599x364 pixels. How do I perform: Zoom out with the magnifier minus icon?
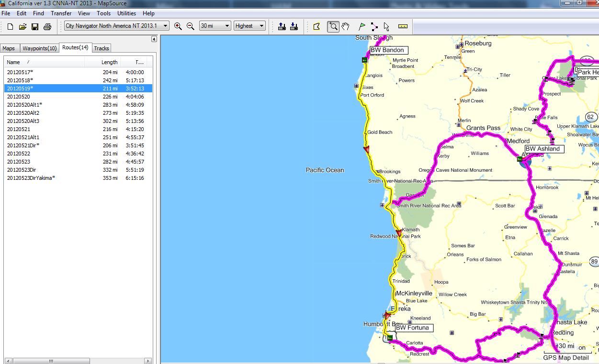[191, 26]
